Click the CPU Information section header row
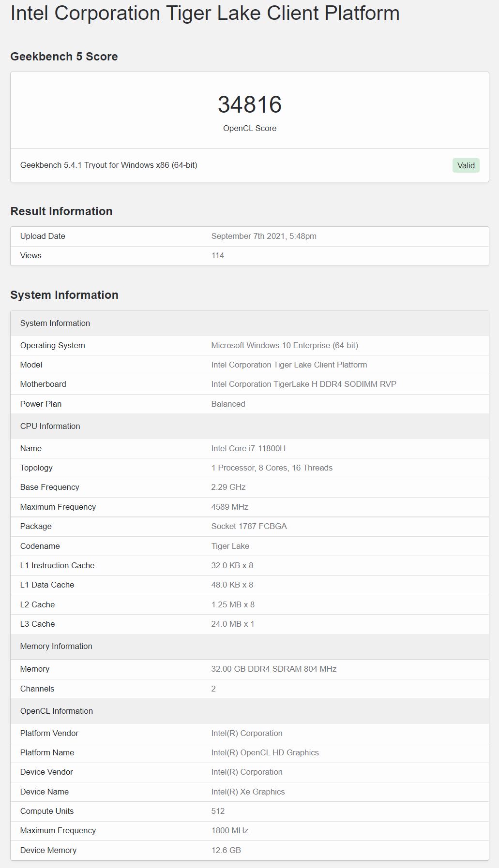The width and height of the screenshot is (499, 868). click(250, 426)
